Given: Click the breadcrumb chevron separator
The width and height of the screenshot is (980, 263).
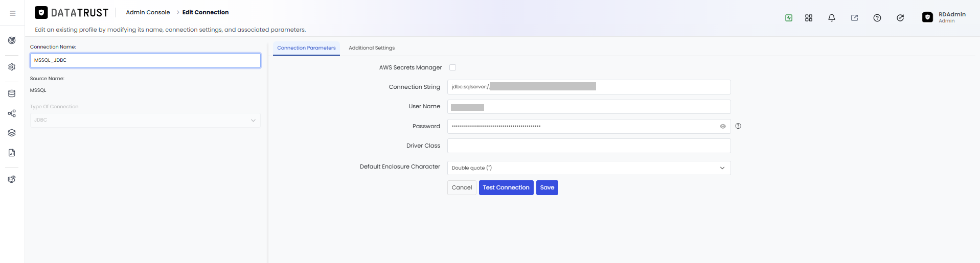Looking at the screenshot, I should pyautogui.click(x=177, y=12).
